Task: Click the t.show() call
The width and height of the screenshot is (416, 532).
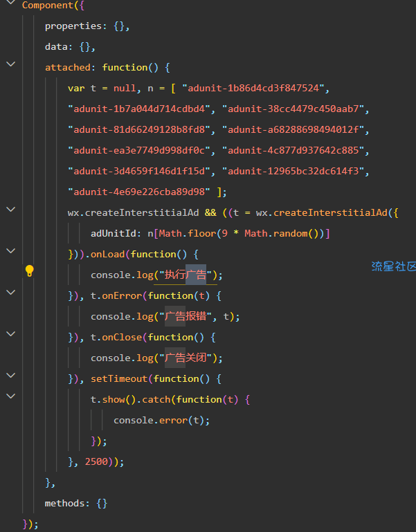Action: [113, 399]
